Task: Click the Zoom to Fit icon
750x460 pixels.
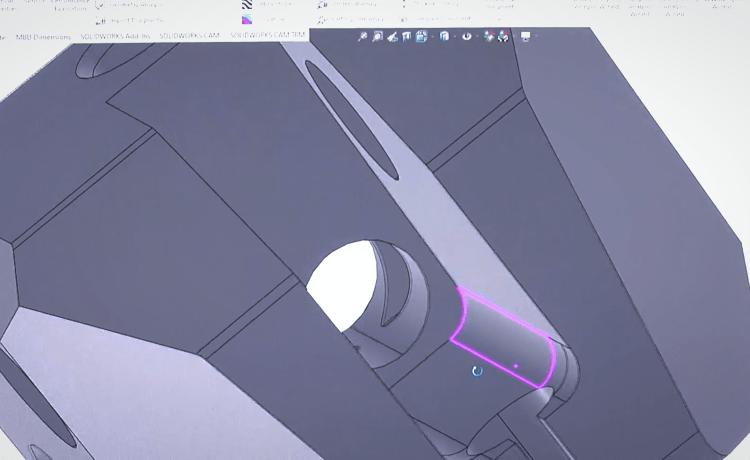Action: (363, 36)
